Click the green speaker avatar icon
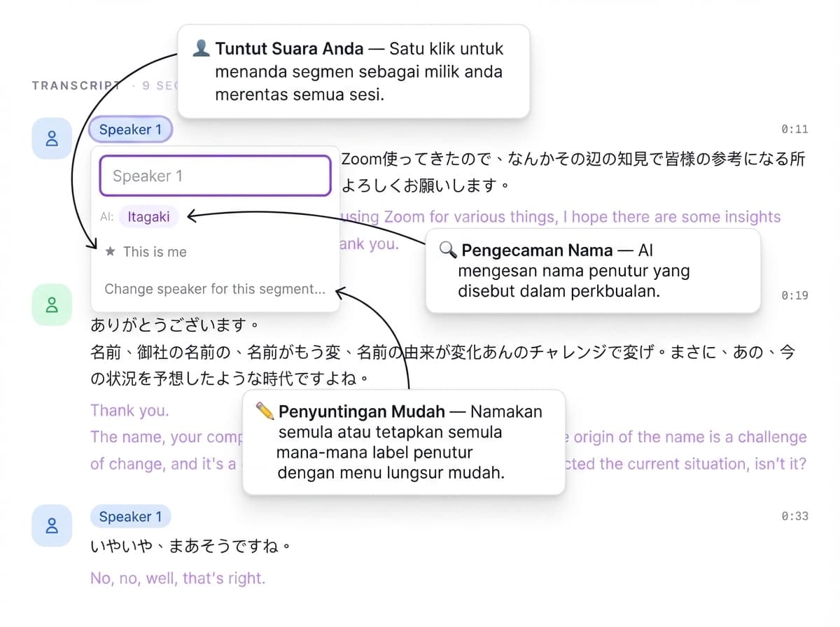This screenshot has width=840, height=627. click(x=52, y=304)
